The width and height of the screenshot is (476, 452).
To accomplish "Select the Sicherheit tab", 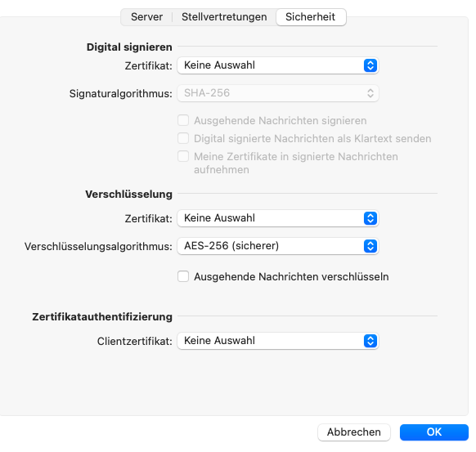I will [x=311, y=17].
